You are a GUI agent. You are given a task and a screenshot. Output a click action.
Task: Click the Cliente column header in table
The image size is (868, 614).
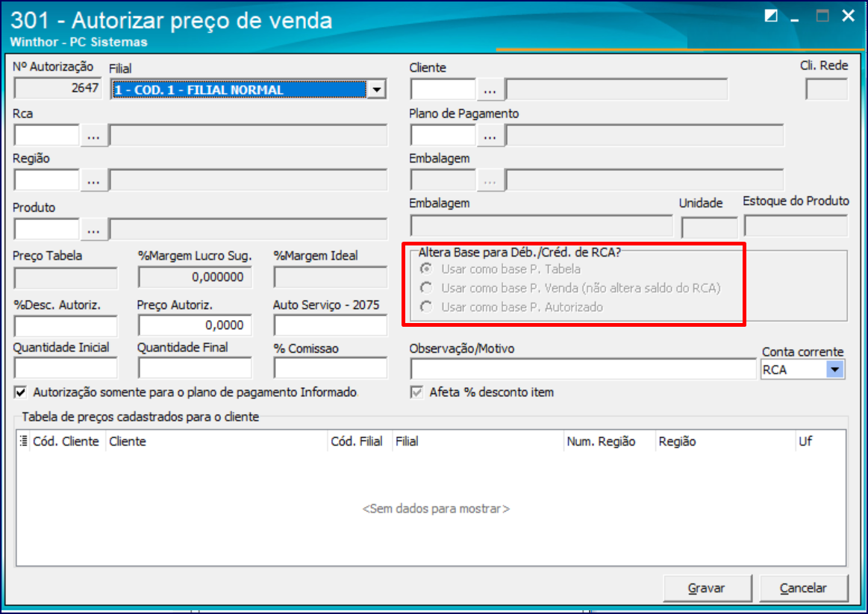coord(216,441)
